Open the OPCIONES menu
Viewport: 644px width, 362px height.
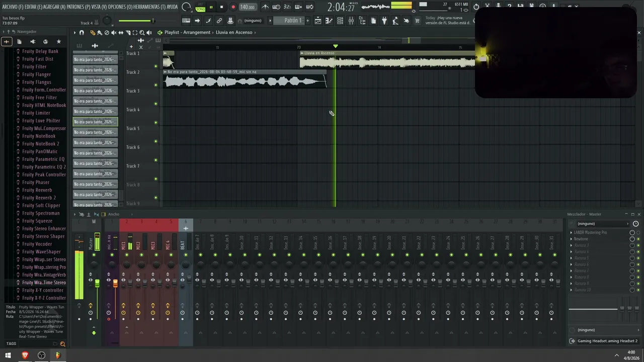(x=120, y=7)
